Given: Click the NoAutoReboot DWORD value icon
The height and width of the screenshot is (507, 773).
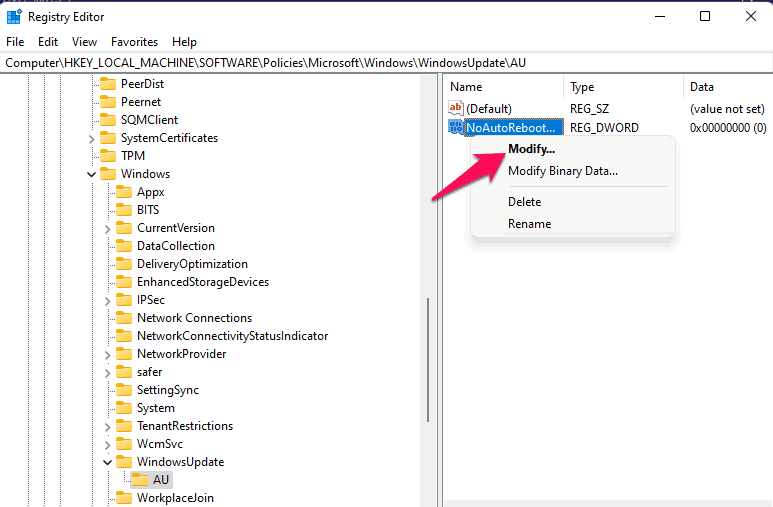Looking at the screenshot, I should 456,128.
